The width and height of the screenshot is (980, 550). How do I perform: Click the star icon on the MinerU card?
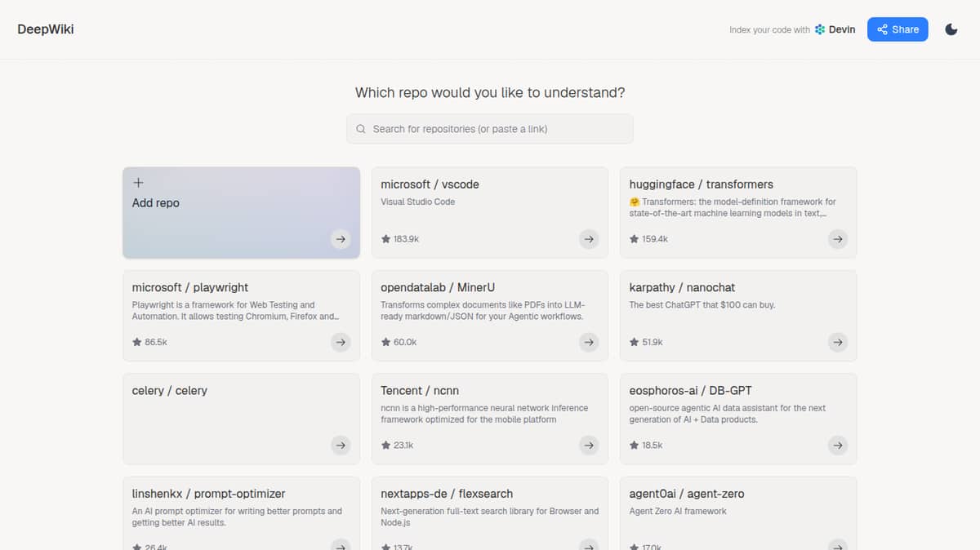385,342
